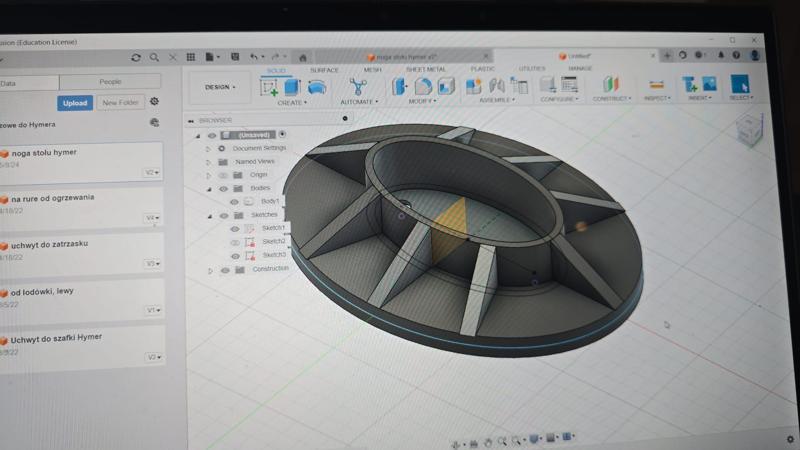The width and height of the screenshot is (800, 450).
Task: Open data panel settings gear icon
Action: [x=155, y=102]
